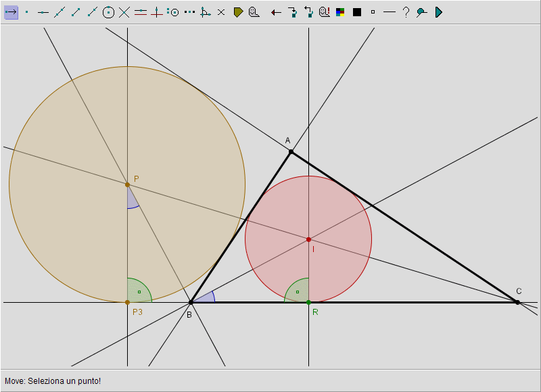This screenshot has height=392, width=541.
Task: Select the Hide object ghost tool
Action: [x=254, y=12]
